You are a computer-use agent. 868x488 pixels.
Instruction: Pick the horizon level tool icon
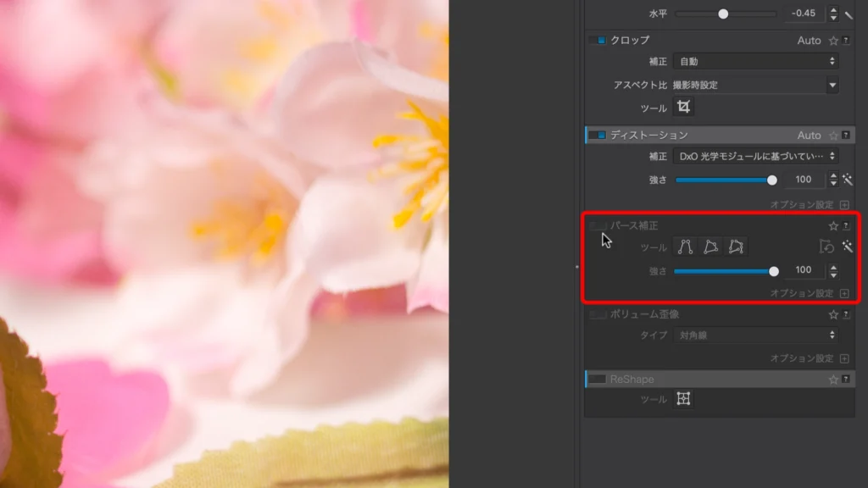849,14
